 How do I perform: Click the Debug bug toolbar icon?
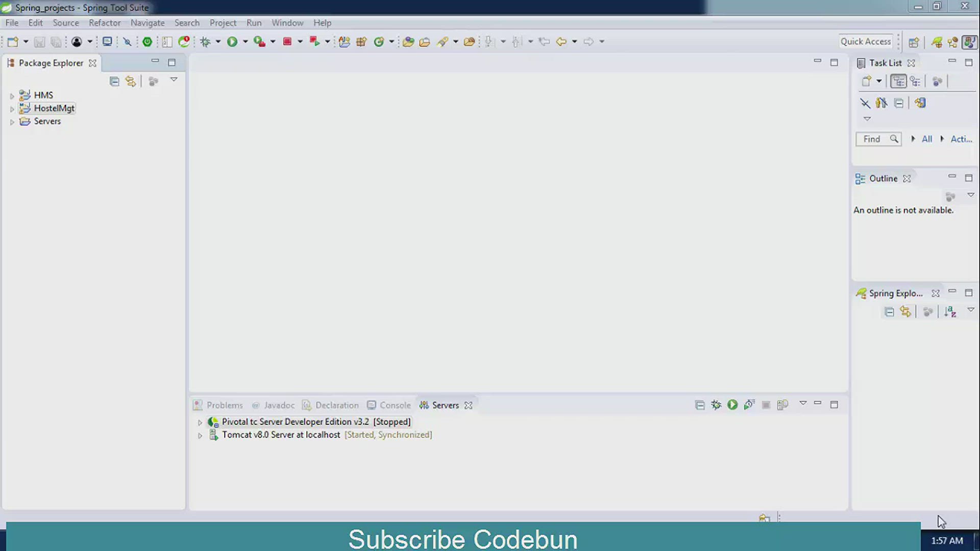pos(205,42)
